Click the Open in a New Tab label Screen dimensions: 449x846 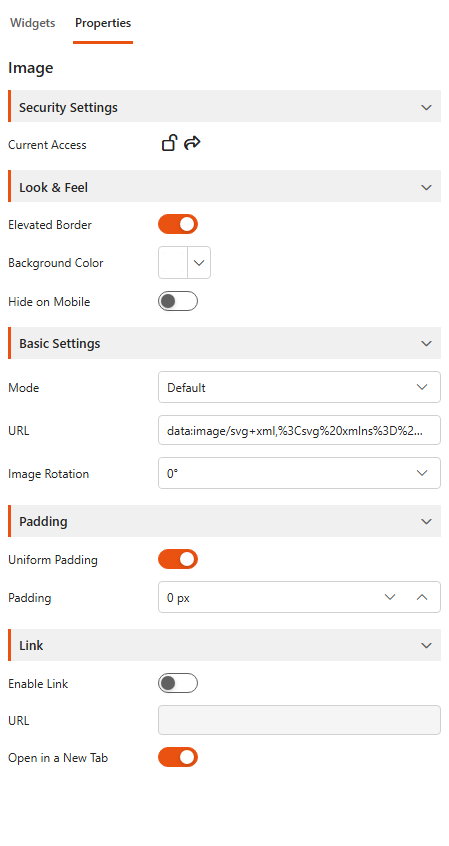point(58,758)
